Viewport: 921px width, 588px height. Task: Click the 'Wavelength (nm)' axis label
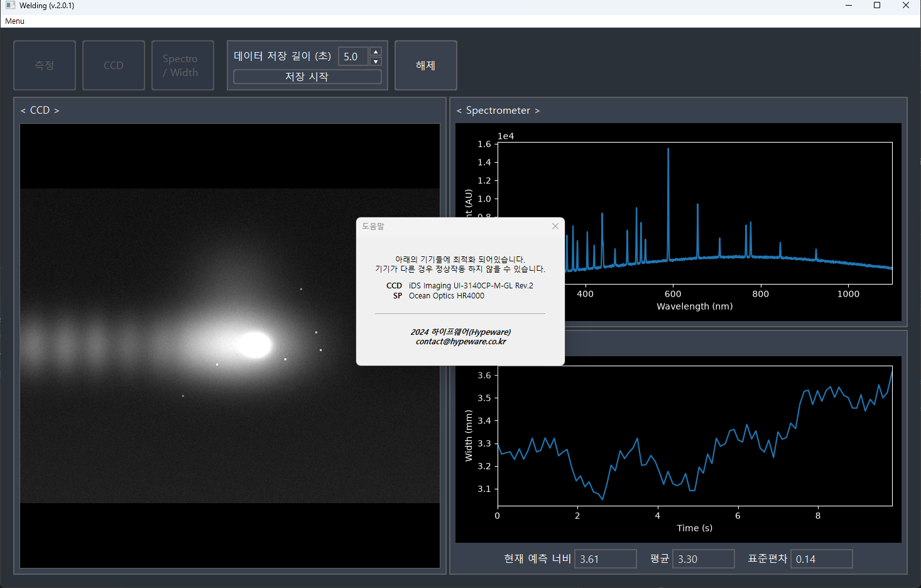pos(695,307)
